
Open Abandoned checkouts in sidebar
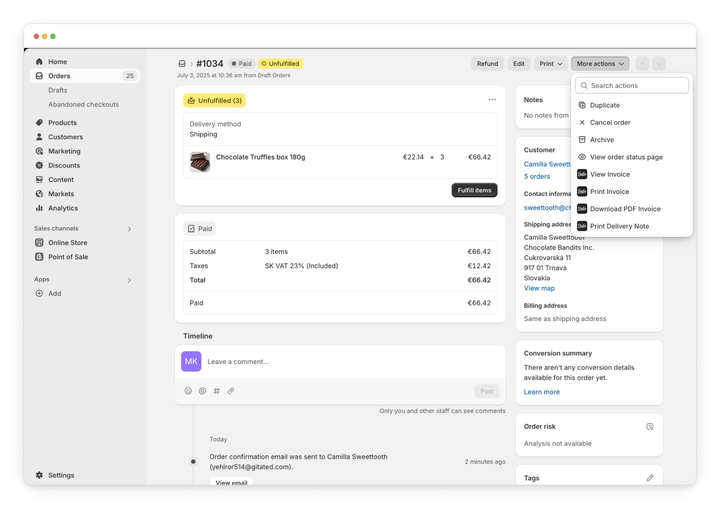84,104
